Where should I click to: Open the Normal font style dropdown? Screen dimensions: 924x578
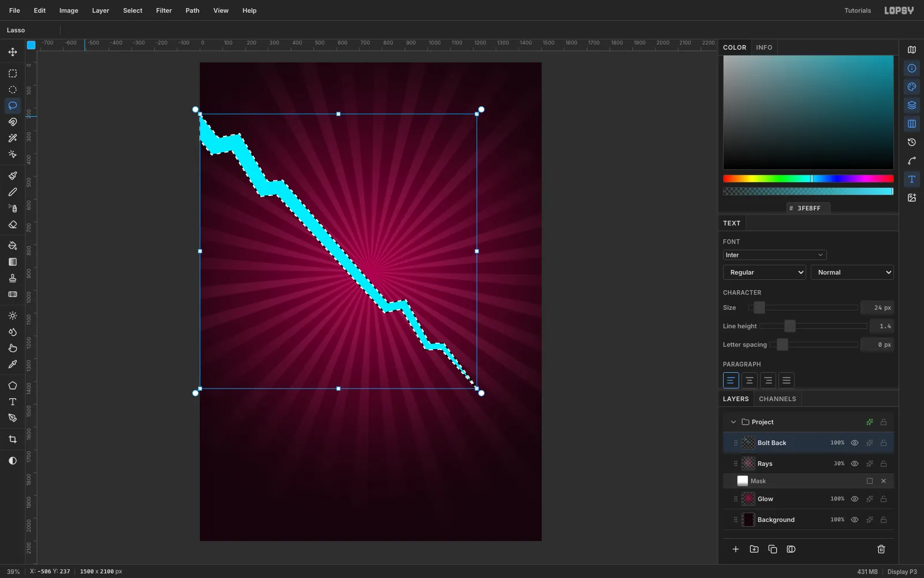pyautogui.click(x=852, y=272)
